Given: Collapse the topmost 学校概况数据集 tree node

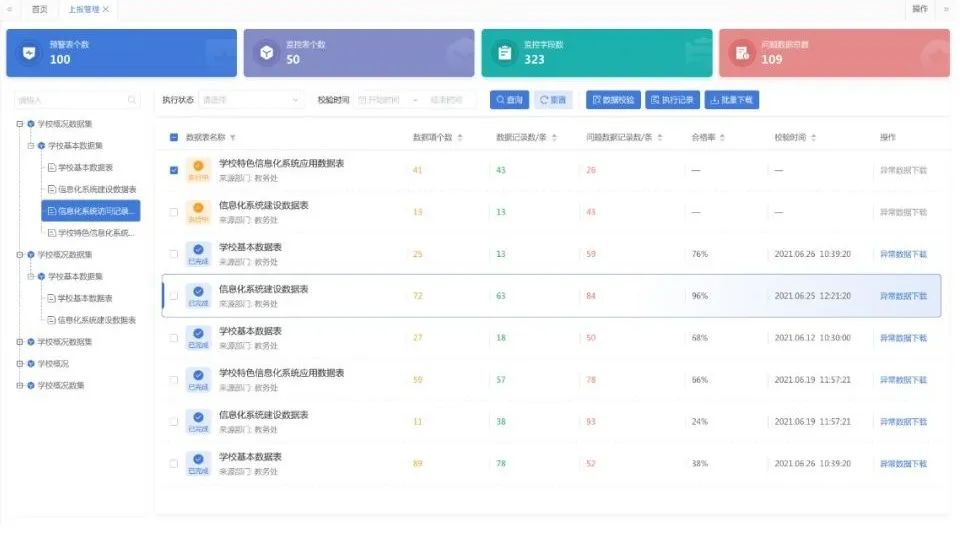Looking at the screenshot, I should click(19, 124).
